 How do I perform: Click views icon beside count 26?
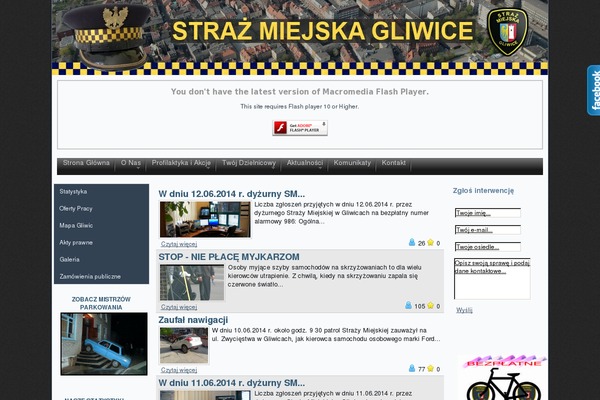pyautogui.click(x=412, y=242)
